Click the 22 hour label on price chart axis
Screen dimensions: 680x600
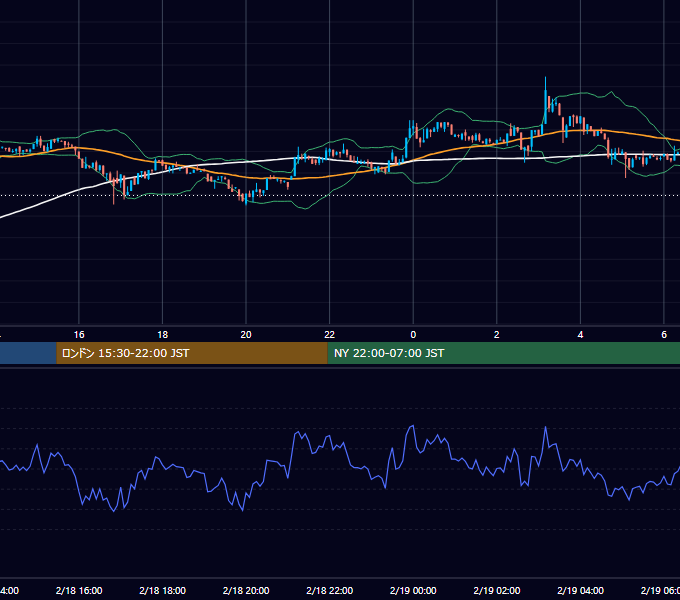pyautogui.click(x=330, y=335)
